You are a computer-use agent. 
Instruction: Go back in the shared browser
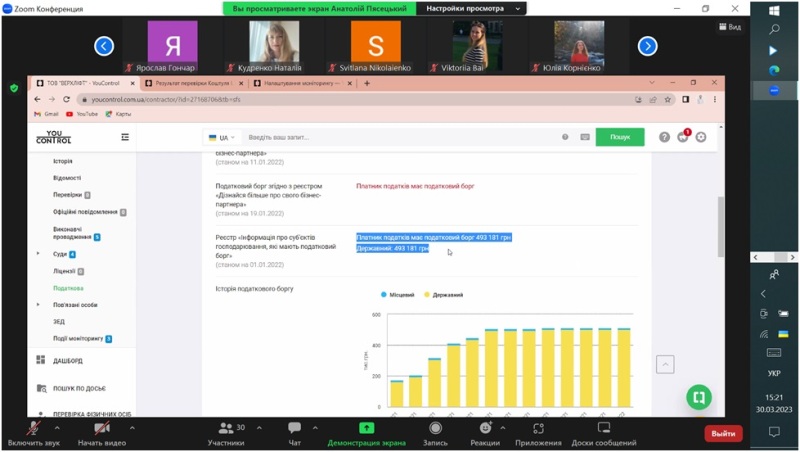point(37,99)
